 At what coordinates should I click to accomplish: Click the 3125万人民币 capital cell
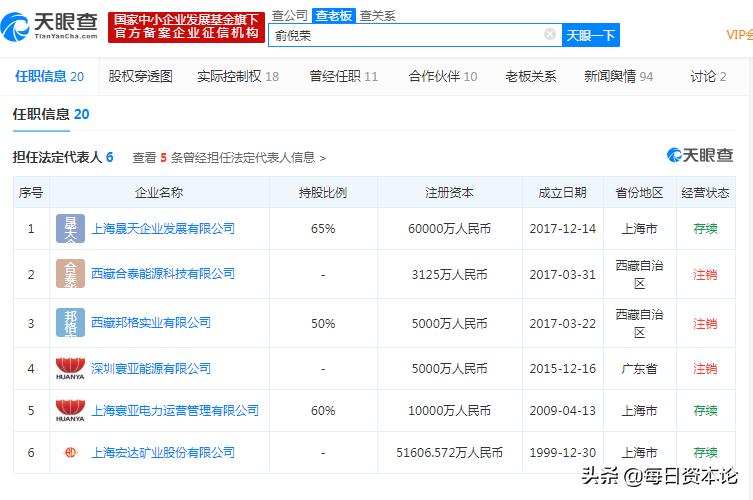pyautogui.click(x=449, y=275)
